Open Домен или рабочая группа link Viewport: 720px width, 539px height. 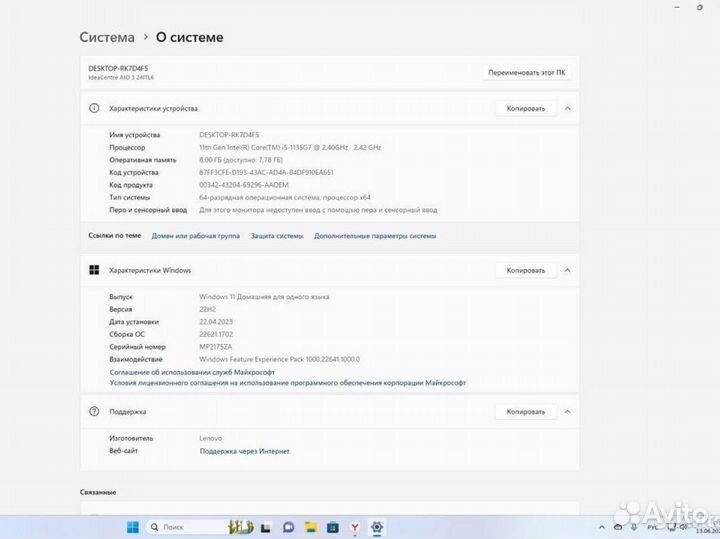coord(196,236)
